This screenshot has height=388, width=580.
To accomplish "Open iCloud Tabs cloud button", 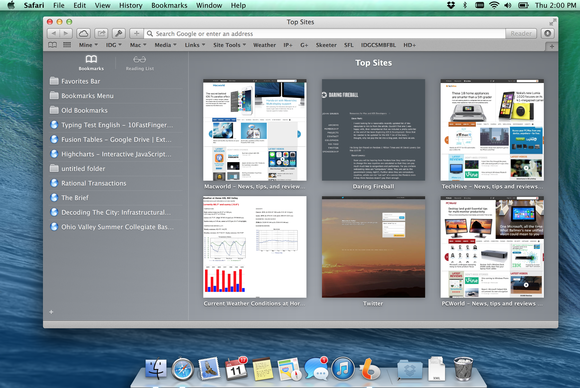I will (x=84, y=34).
